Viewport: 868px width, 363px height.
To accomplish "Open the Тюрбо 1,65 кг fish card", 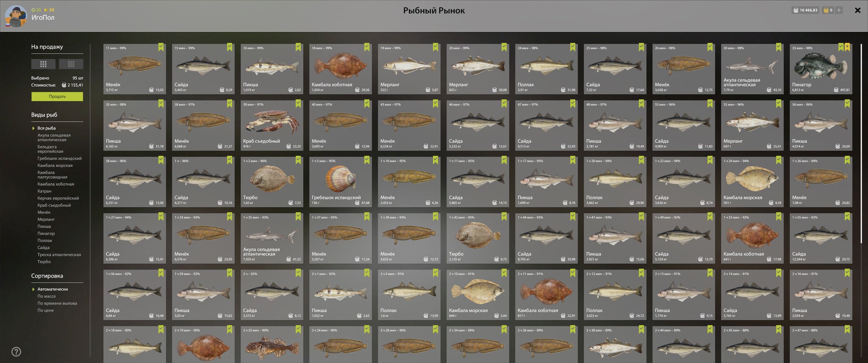I will point(272,182).
